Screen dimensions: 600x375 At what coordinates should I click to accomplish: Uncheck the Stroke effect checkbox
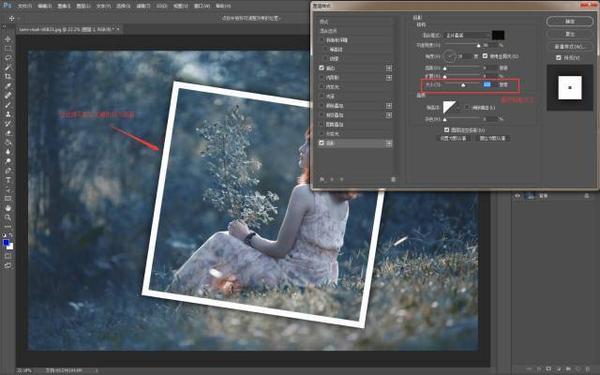tap(321, 68)
